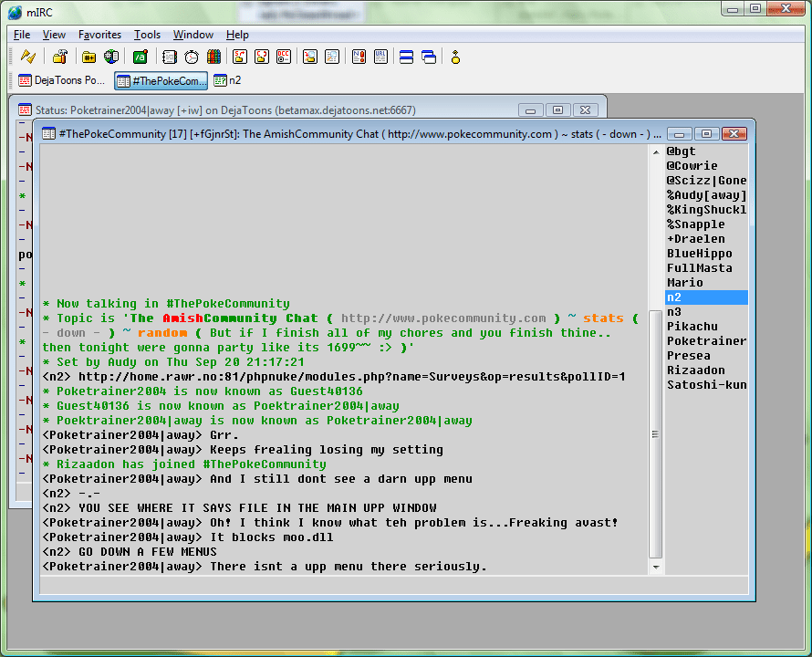Screen dimensions: 812x657
Task: Select Satoshi-kun in the nick list
Action: [706, 384]
